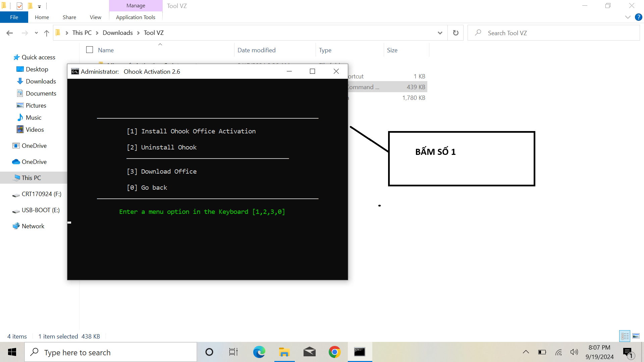Viewport: 644px width, 362px height.
Task: Show hidden system tray icons
Action: (526, 352)
